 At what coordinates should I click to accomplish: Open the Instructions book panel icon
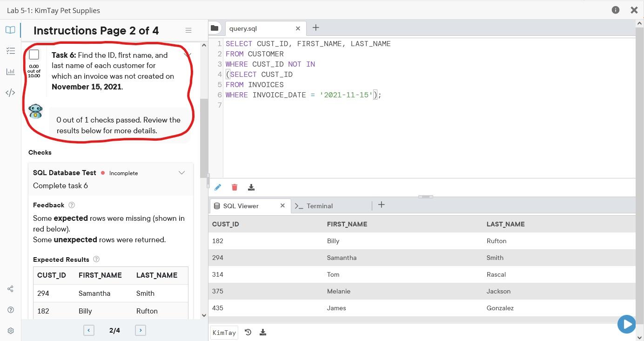pyautogui.click(x=10, y=29)
